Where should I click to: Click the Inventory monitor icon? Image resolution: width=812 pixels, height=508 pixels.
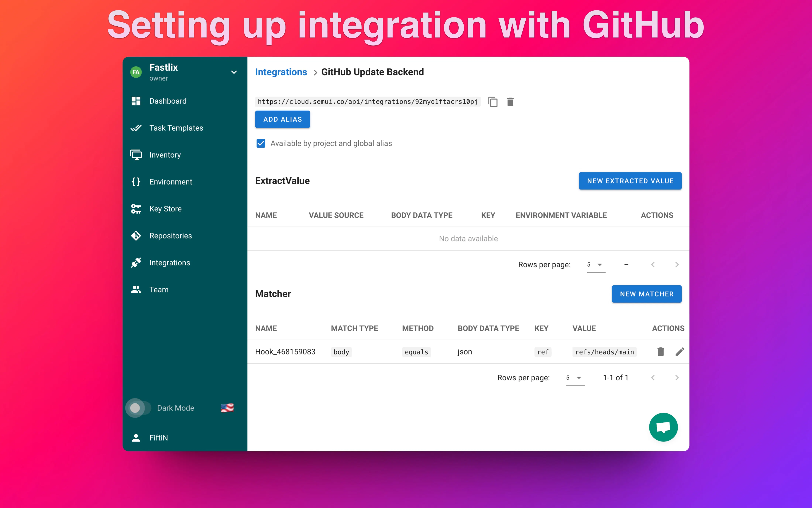coord(136,155)
